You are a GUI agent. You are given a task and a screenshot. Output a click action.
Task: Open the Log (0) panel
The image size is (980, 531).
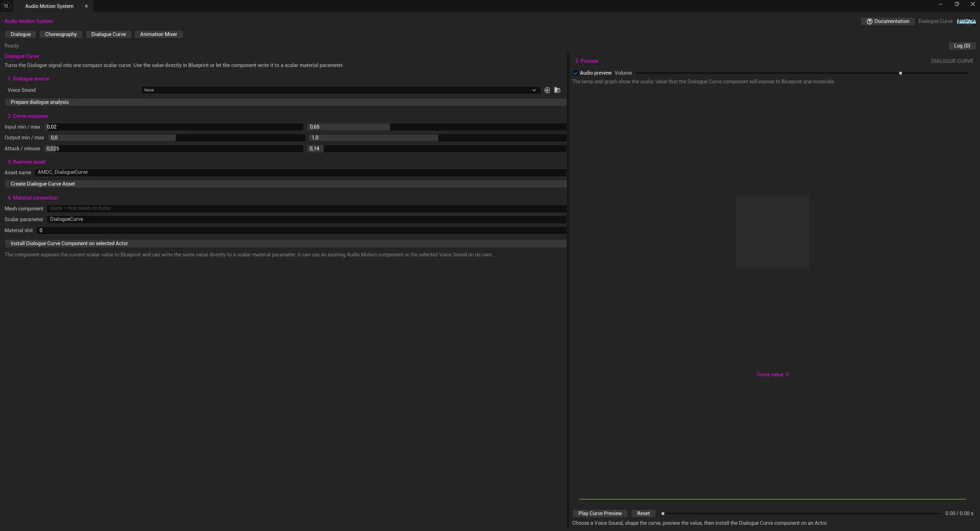point(962,46)
